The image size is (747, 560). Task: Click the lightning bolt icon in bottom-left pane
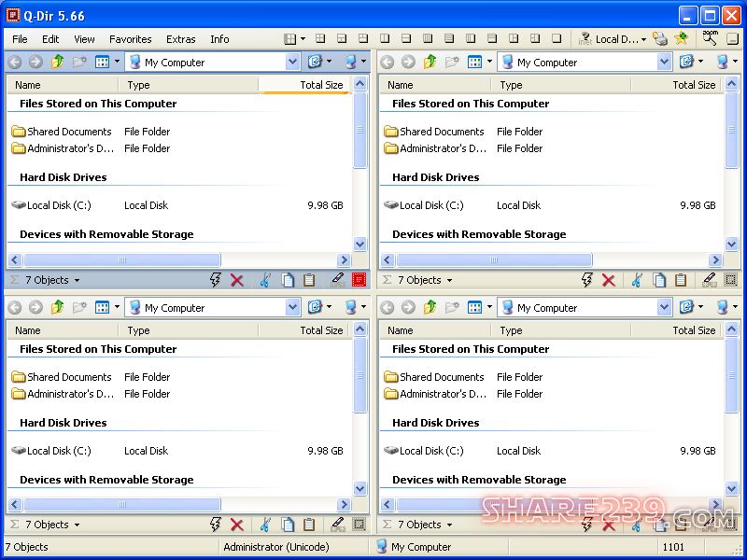pos(216,525)
